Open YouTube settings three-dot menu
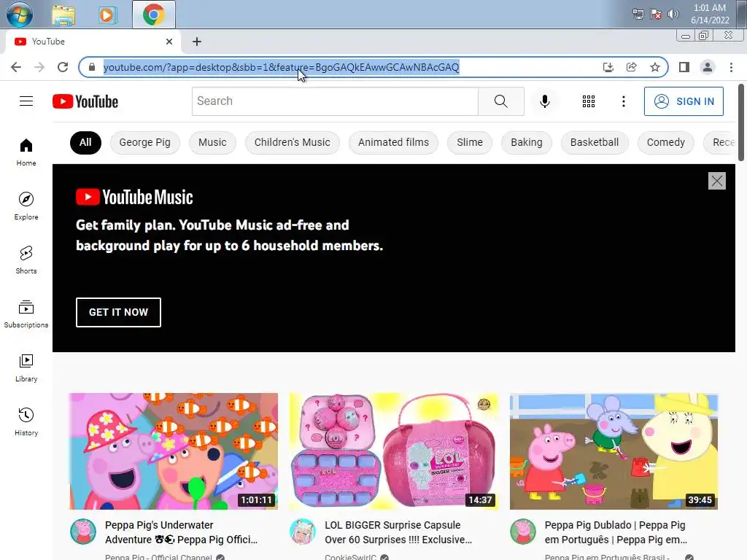 tap(623, 101)
